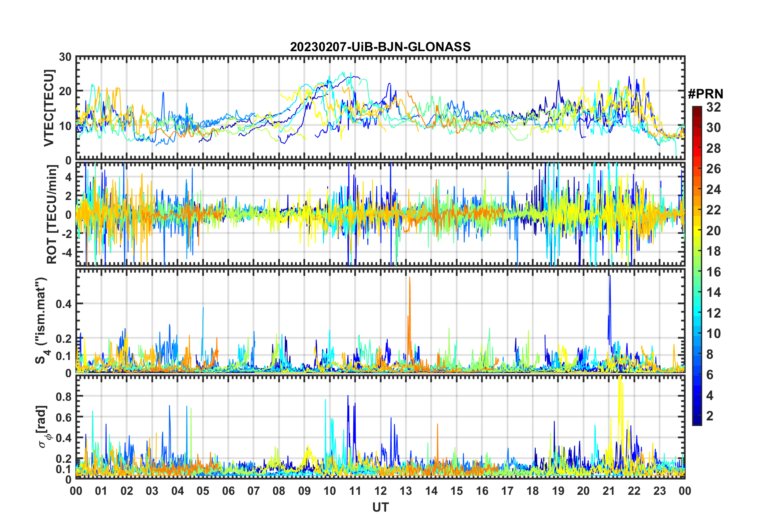761x532 pixels.
Task: Select the ROT [TECU/min] y-axis label
Action: tap(52, 214)
